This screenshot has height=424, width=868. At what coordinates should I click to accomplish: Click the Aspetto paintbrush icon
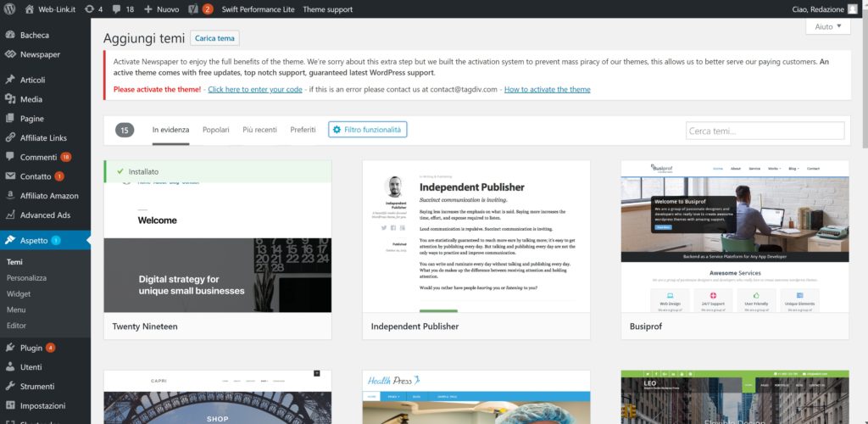[10, 240]
